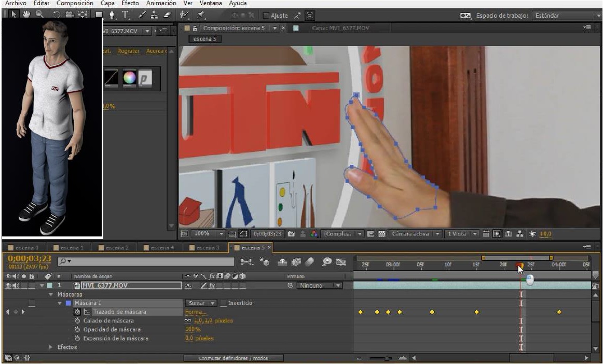Click the Composition Mini-Flowchart icon in the timeline
This screenshot has height=364, width=603.
coord(246,262)
